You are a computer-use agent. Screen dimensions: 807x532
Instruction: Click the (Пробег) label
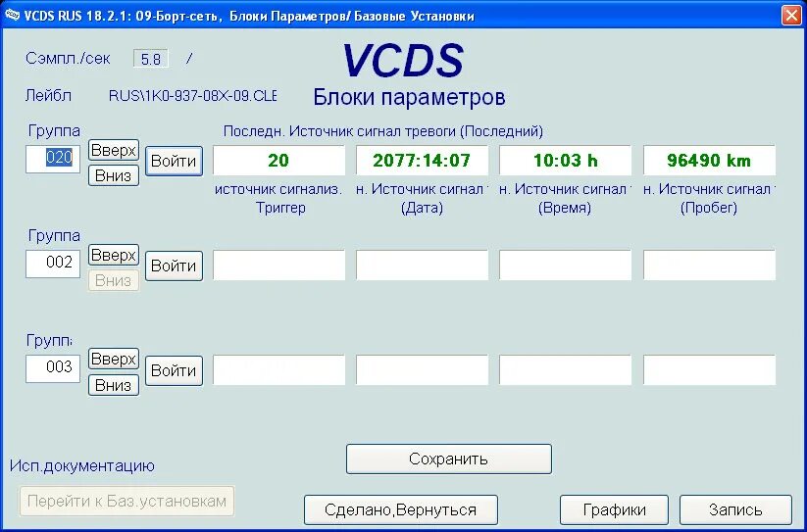709,208
